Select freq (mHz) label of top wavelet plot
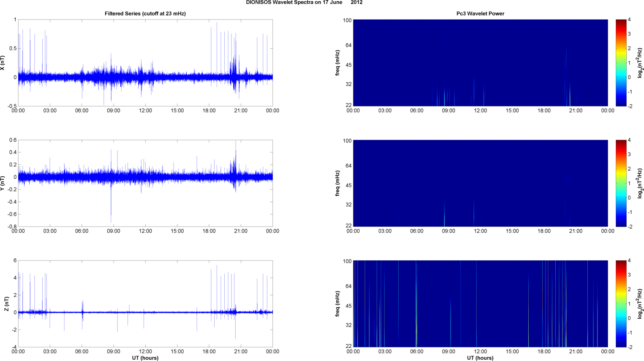 (338, 63)
